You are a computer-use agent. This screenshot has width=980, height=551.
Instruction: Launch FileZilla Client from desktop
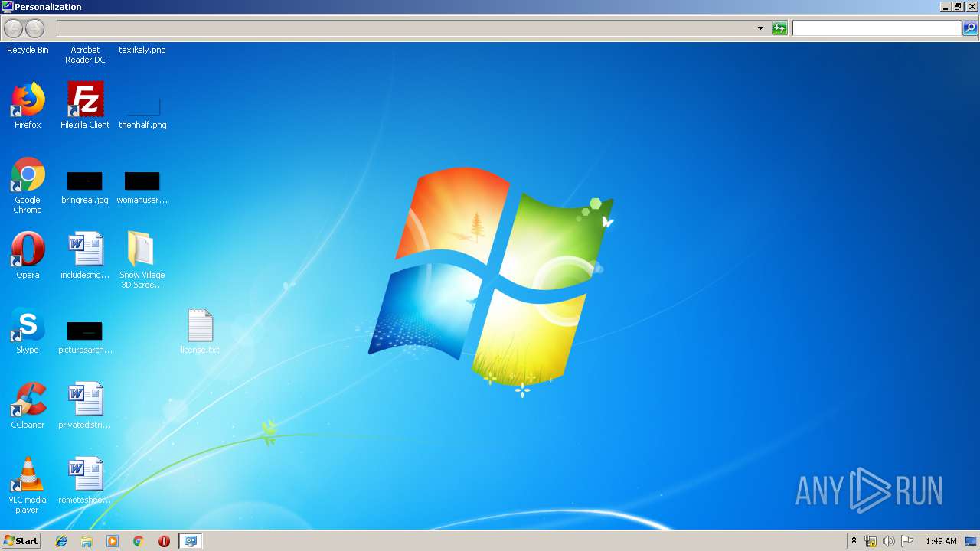(85, 106)
